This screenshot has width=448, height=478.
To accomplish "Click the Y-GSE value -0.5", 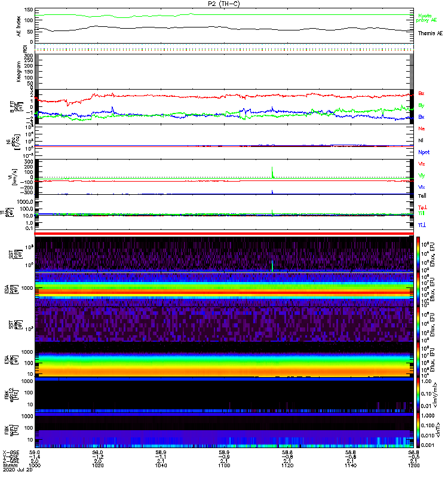I will 413,457.
